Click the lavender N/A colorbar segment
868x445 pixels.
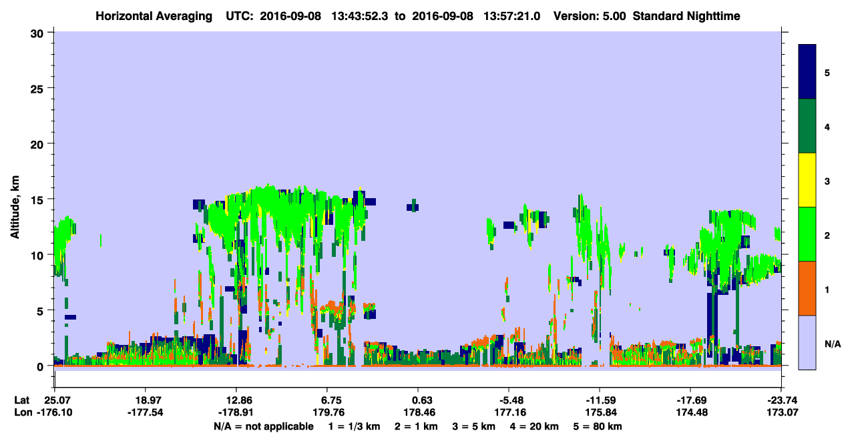click(807, 342)
